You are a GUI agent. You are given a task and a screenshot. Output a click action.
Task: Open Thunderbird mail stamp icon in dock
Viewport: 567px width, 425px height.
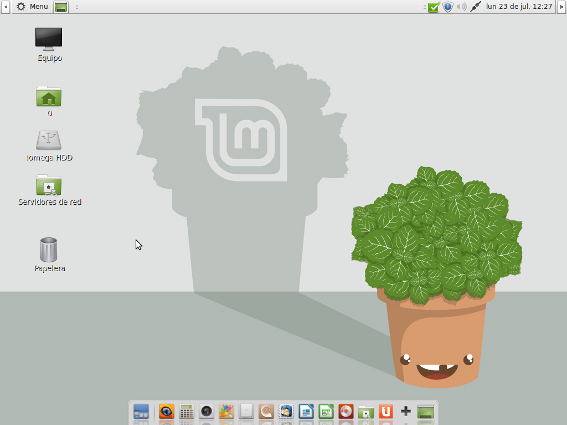(286, 412)
